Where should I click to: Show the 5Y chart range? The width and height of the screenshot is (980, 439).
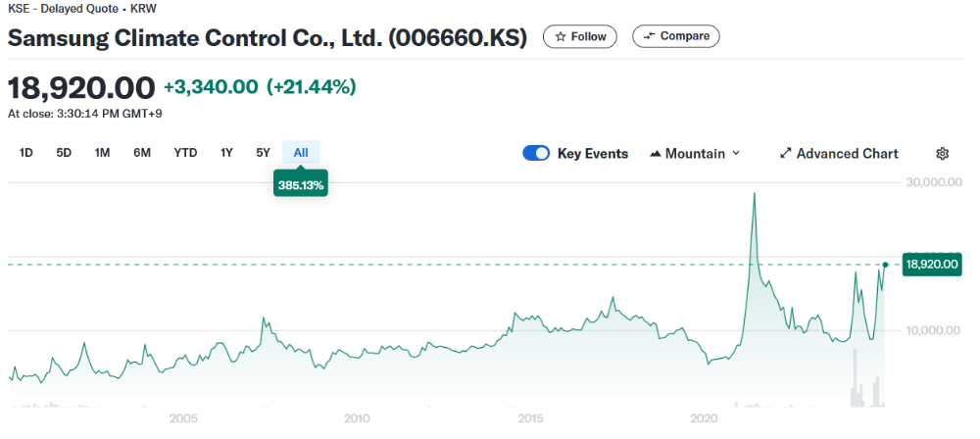(263, 153)
